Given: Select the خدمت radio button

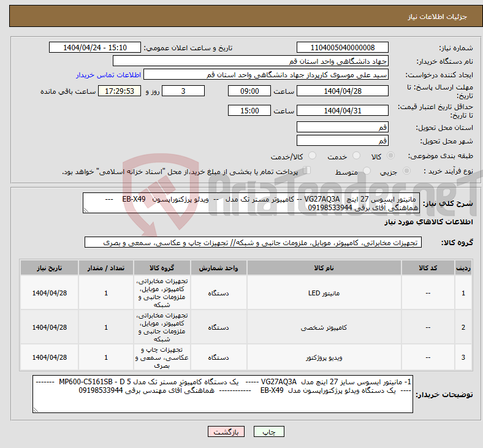Looking at the screenshot, I should [356, 156].
